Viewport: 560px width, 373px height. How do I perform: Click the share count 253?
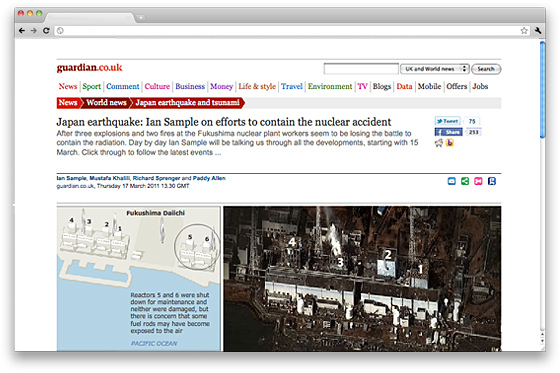[x=474, y=132]
